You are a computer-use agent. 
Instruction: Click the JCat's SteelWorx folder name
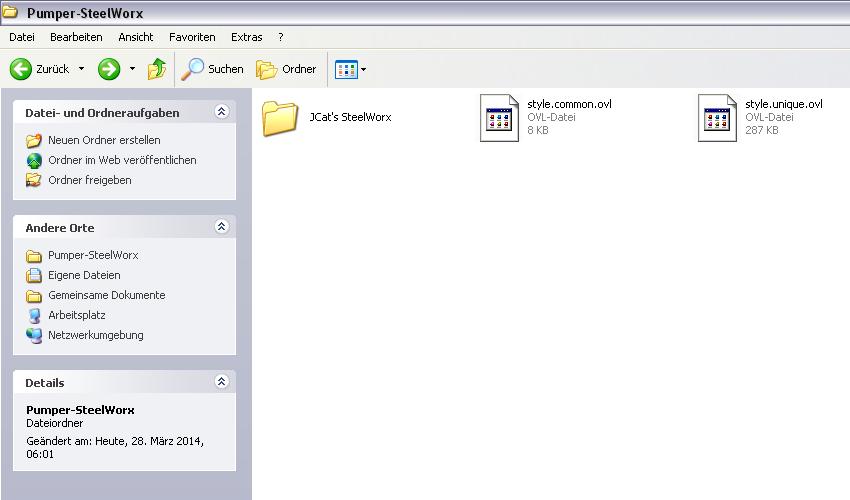[350, 117]
